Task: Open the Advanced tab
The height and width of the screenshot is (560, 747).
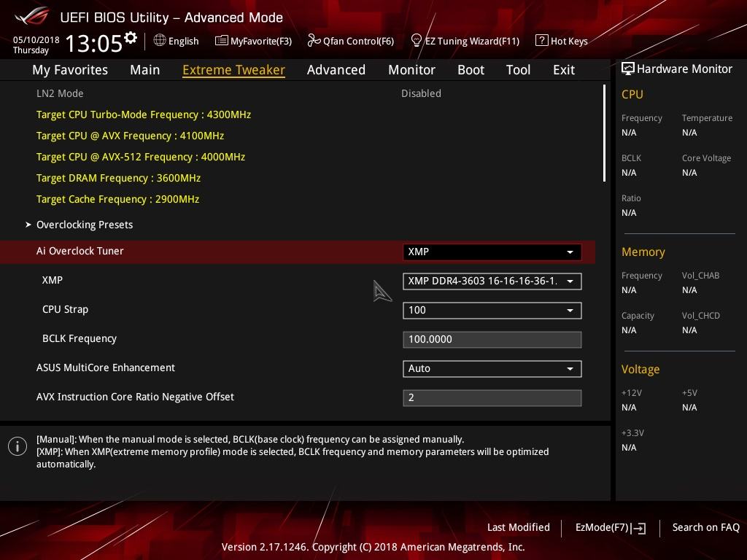Action: coord(336,70)
